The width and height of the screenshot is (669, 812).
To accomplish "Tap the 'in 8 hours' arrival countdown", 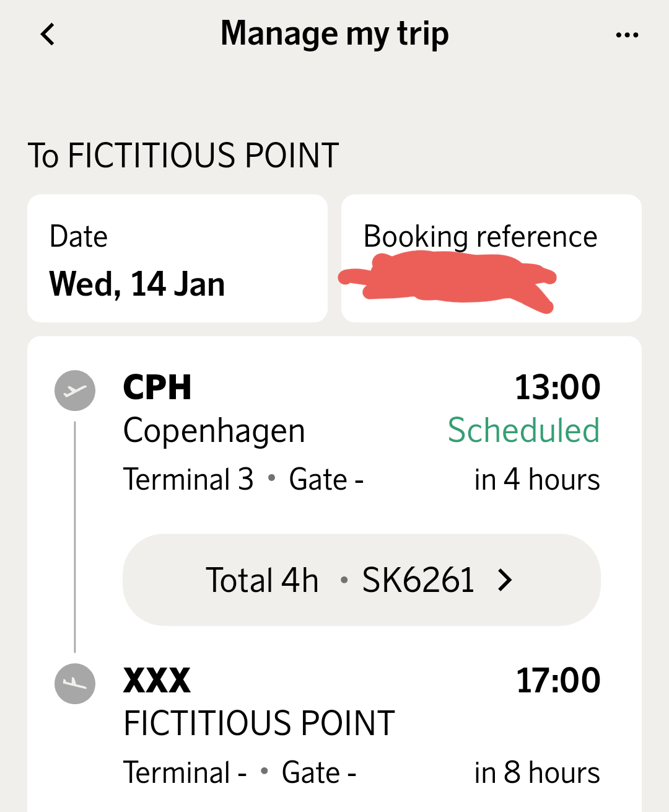I will (x=536, y=773).
